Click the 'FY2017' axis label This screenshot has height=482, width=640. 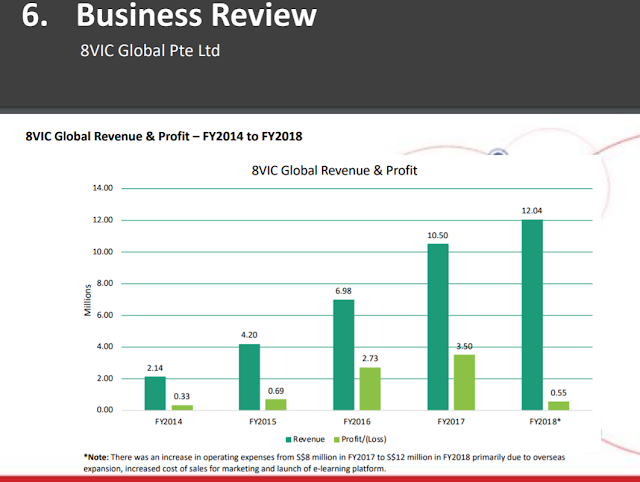451,422
